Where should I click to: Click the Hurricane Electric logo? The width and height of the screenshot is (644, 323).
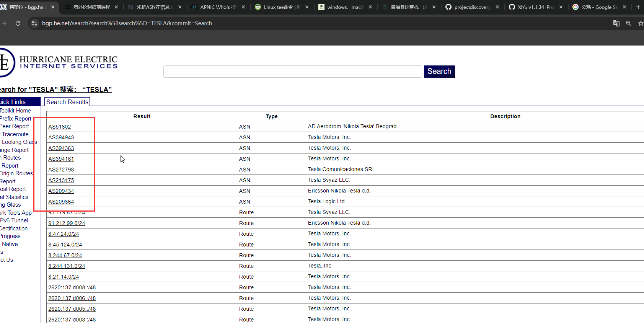(x=59, y=62)
